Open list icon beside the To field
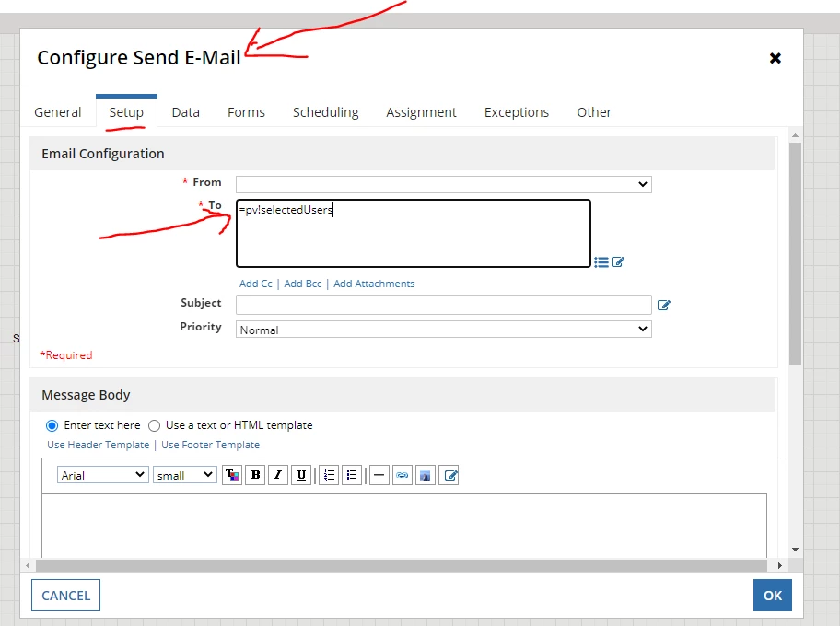Viewport: 840px width, 626px height. pos(601,261)
